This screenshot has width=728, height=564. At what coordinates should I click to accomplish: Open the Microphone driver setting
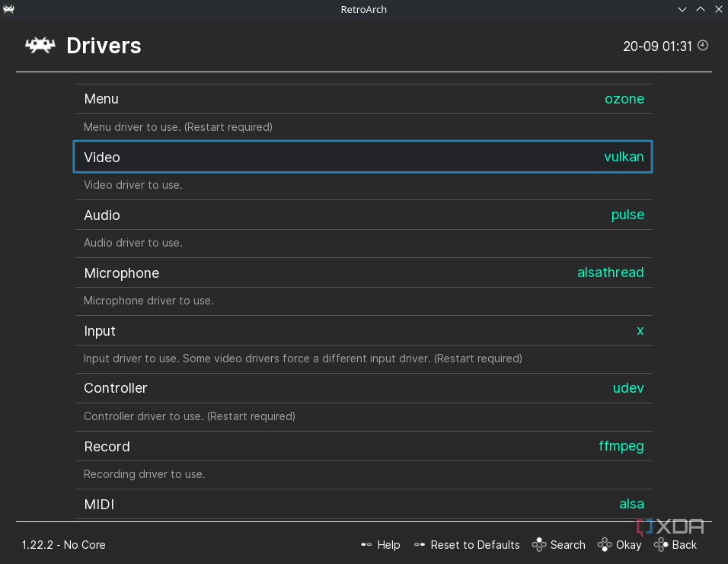click(363, 273)
